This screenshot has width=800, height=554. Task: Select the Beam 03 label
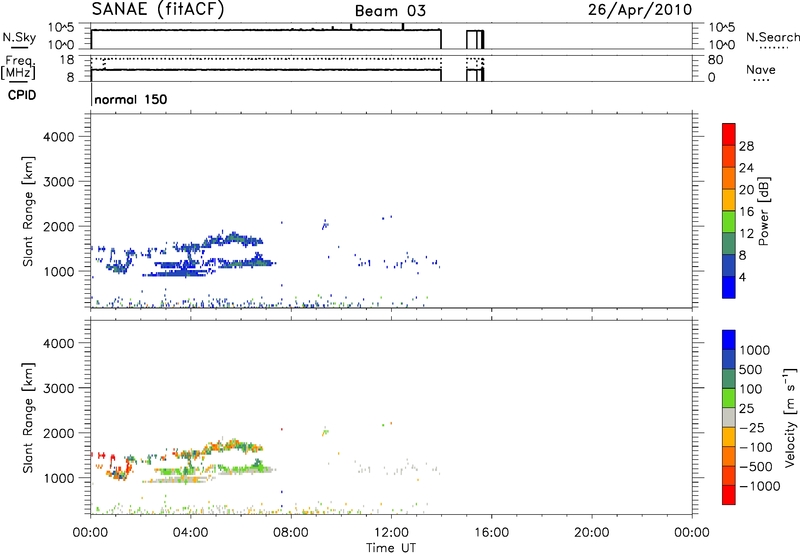point(390,11)
